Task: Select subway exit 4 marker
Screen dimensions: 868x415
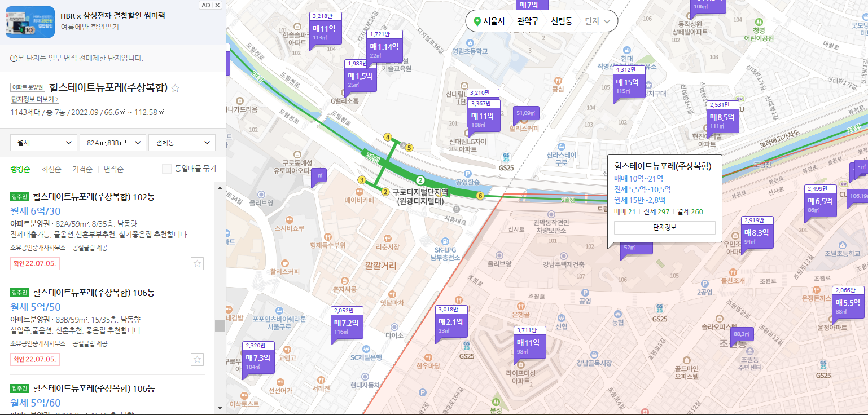Action: click(x=387, y=137)
